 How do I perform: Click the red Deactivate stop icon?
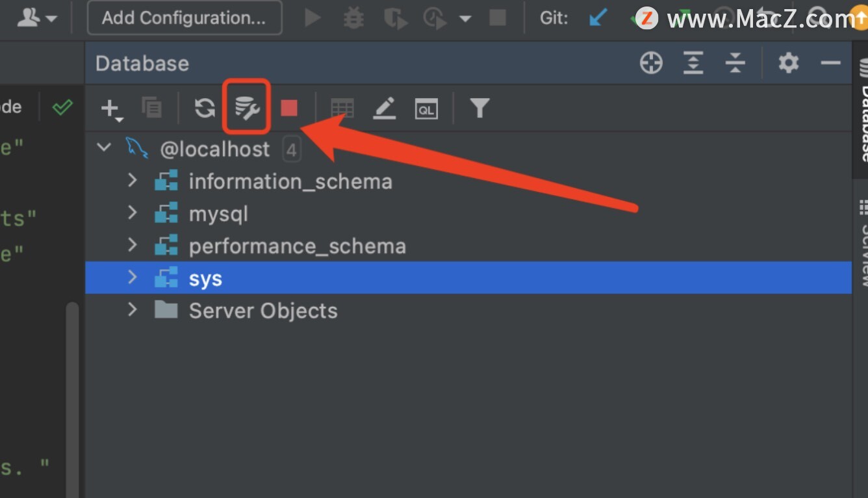pos(289,108)
